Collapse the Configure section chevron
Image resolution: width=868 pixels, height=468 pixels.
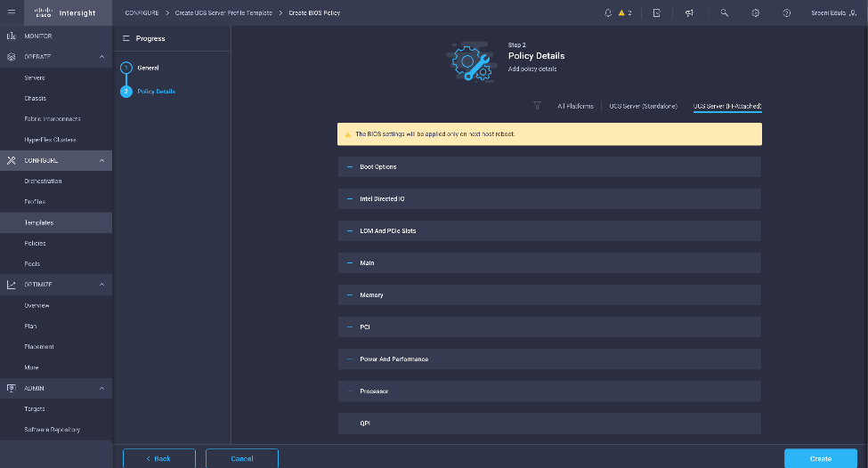[x=101, y=160]
